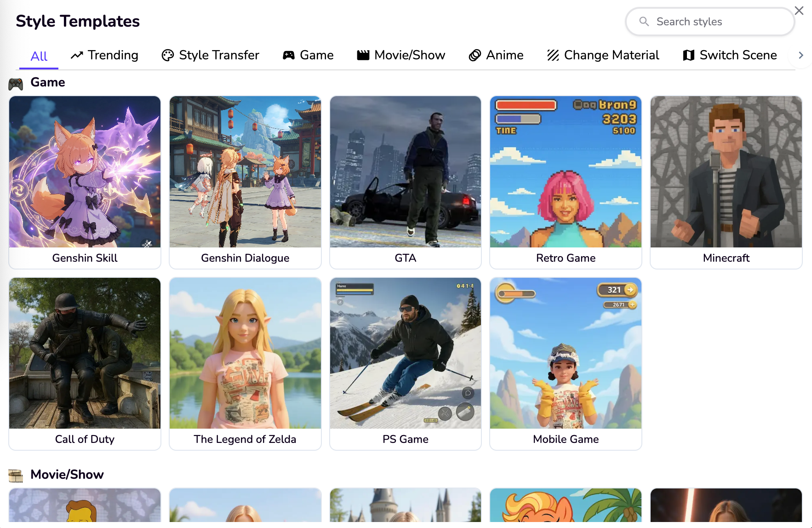This screenshot has height=528, width=812.
Task: Click the Retro Game label
Action: click(x=566, y=258)
